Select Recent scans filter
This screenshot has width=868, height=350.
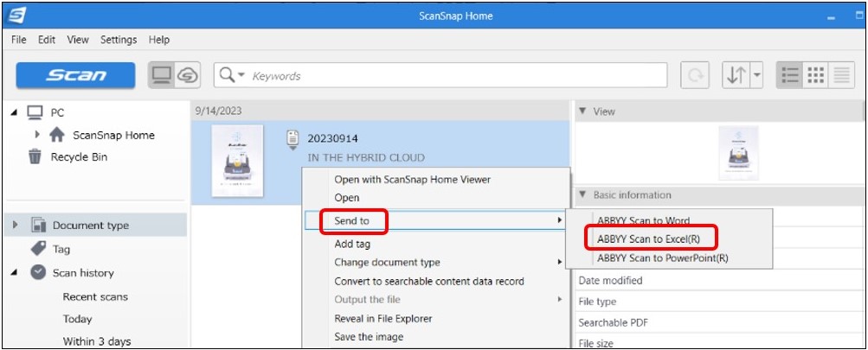(x=95, y=297)
